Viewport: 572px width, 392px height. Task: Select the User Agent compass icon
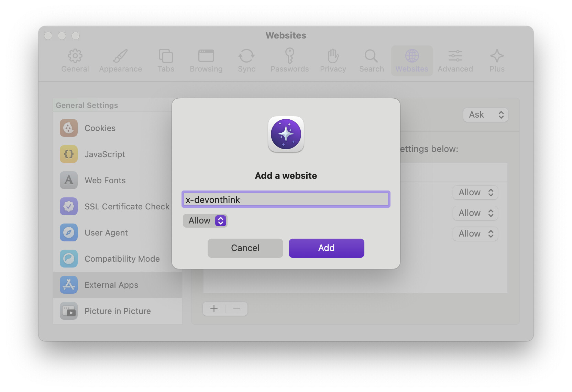pos(69,232)
